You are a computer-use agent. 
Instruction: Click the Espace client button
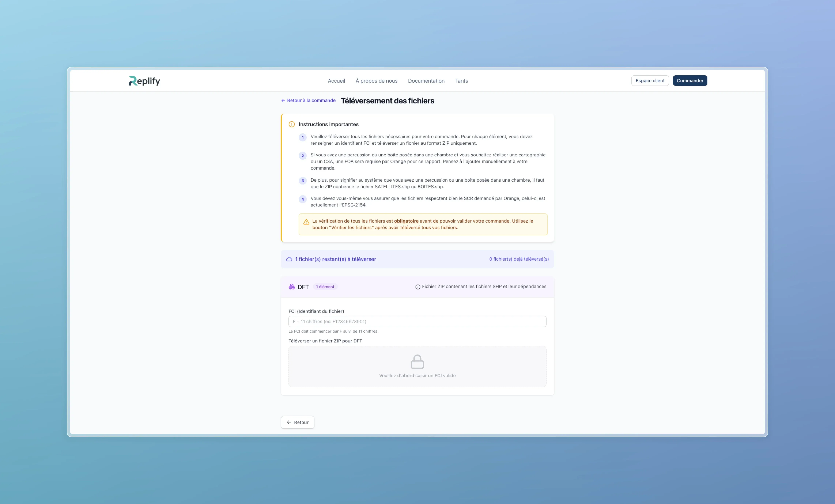click(x=650, y=81)
